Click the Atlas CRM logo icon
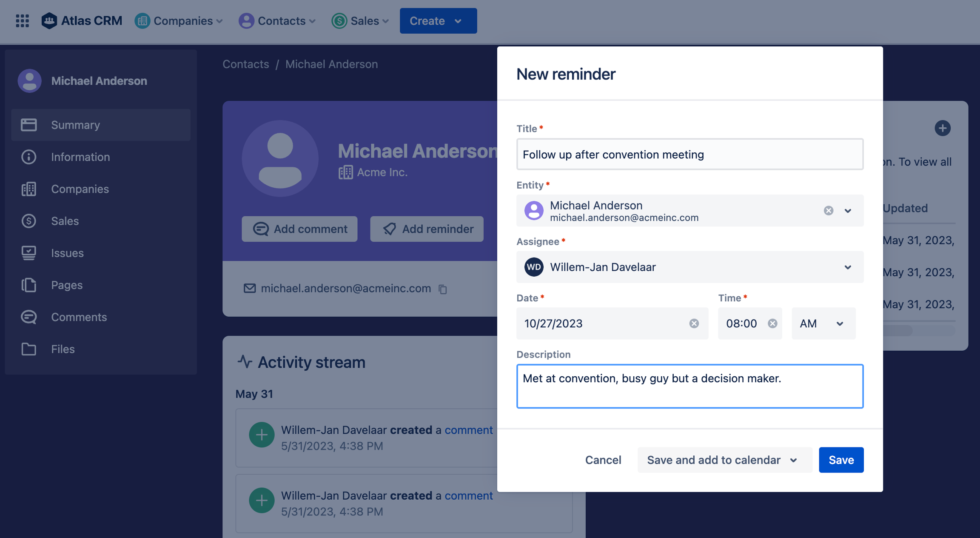 (49, 20)
